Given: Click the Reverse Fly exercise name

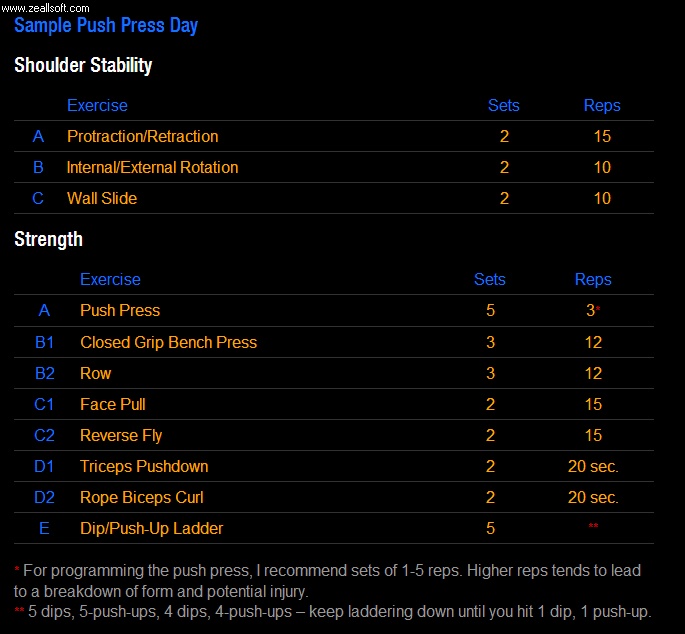Looking at the screenshot, I should click(x=121, y=435).
